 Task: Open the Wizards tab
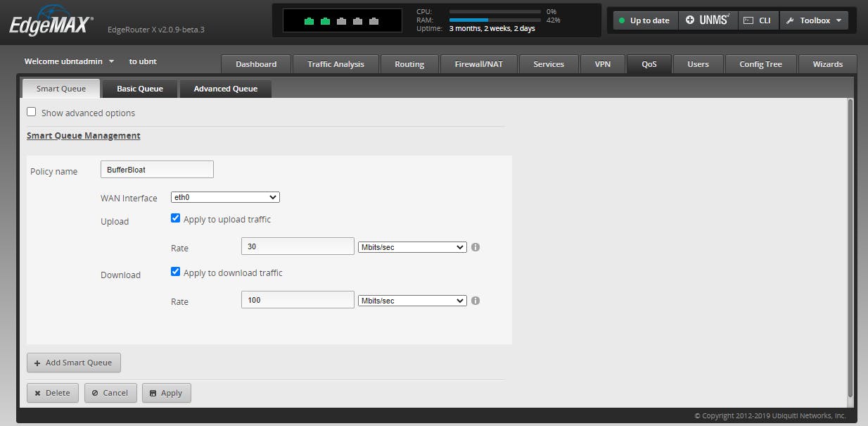pyautogui.click(x=828, y=64)
